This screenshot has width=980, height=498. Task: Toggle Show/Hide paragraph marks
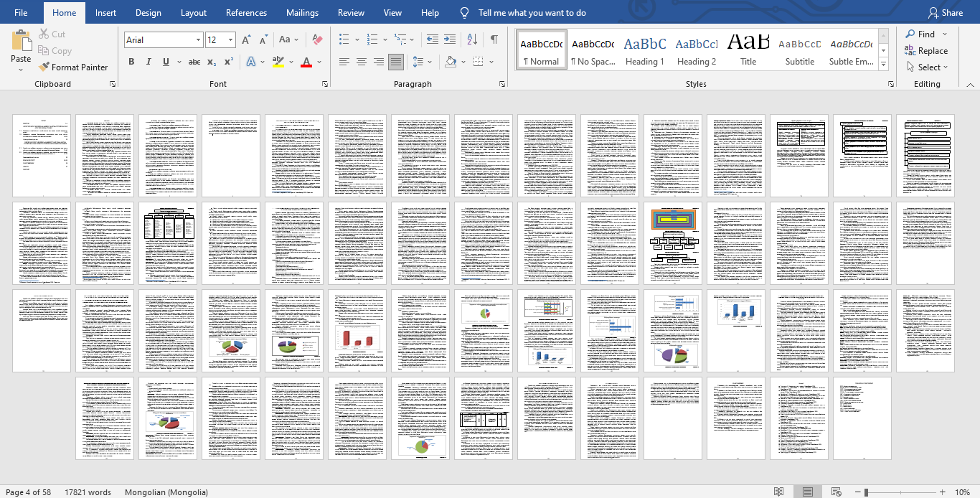click(494, 40)
